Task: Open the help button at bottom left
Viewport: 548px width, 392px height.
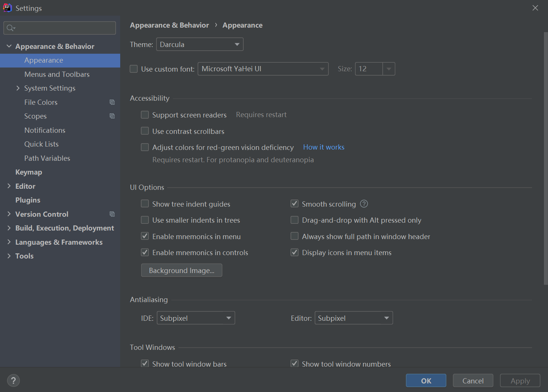Action: (13, 380)
